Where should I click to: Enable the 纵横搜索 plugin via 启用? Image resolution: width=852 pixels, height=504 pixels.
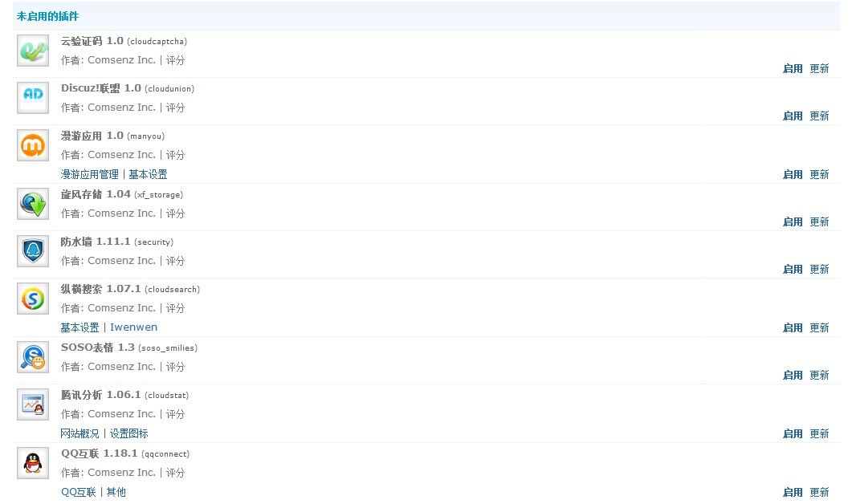click(793, 327)
